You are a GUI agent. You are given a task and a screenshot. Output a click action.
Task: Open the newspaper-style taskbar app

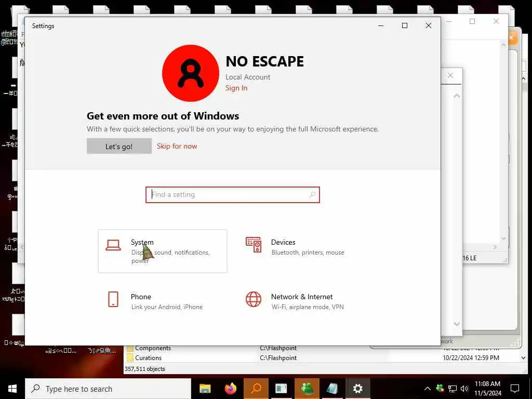coord(281,389)
